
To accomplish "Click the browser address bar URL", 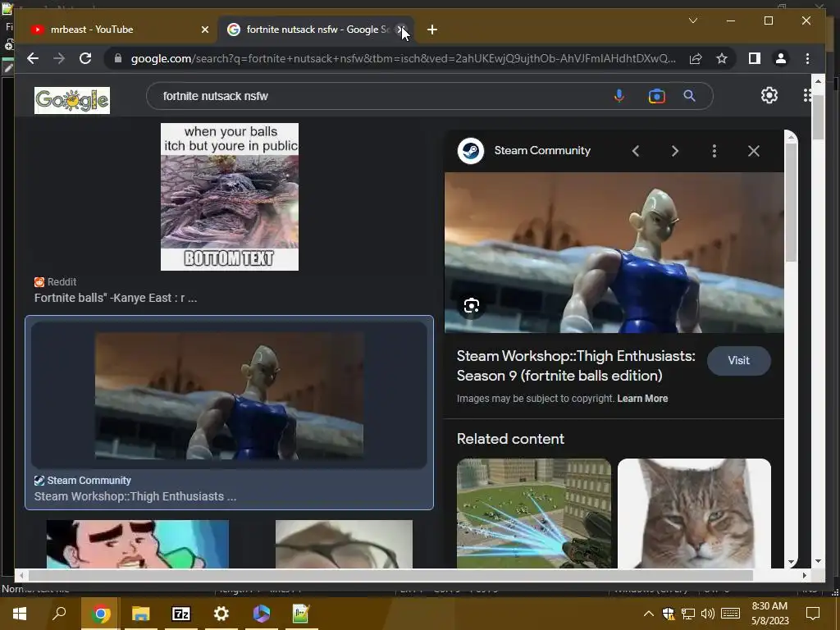I will pyautogui.click(x=404, y=58).
